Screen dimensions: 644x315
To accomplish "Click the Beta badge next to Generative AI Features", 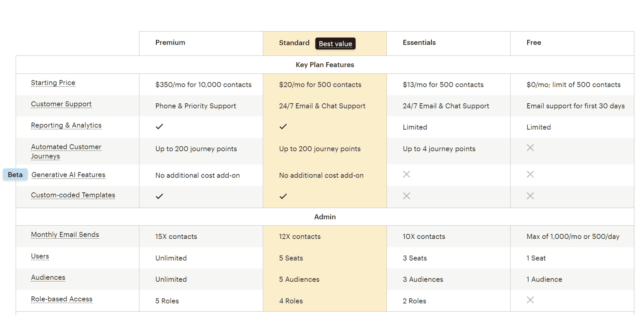I will [x=15, y=174].
